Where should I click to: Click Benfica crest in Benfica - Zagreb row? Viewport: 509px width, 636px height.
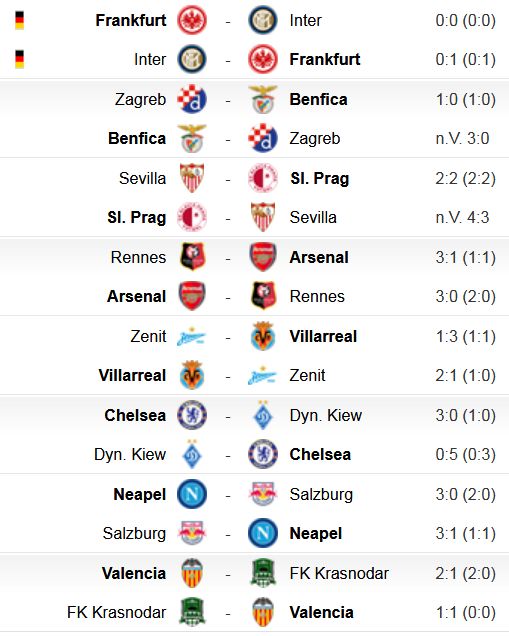pyautogui.click(x=192, y=138)
